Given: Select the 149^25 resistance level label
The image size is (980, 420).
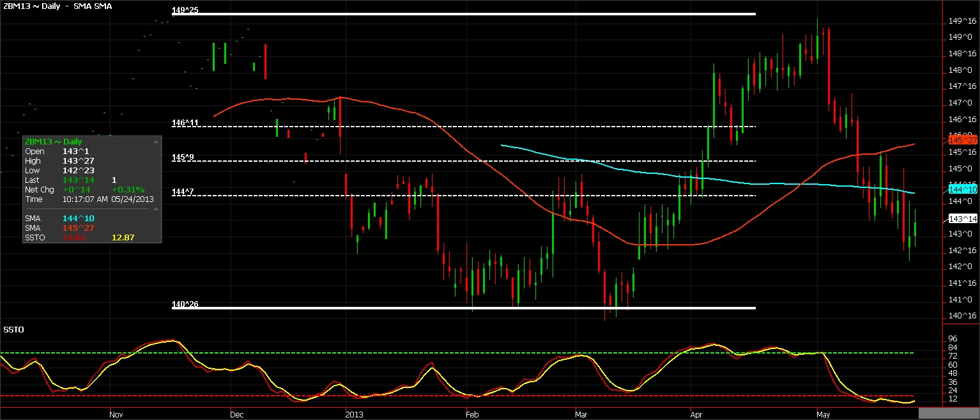Looking at the screenshot, I should [x=185, y=10].
